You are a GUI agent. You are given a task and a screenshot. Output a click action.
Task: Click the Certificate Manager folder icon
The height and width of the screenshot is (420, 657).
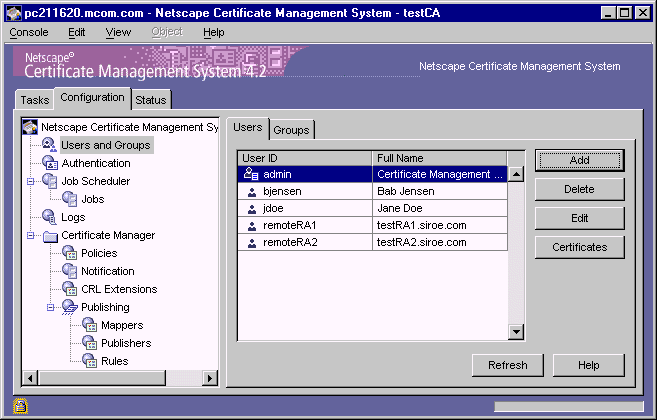coord(50,236)
